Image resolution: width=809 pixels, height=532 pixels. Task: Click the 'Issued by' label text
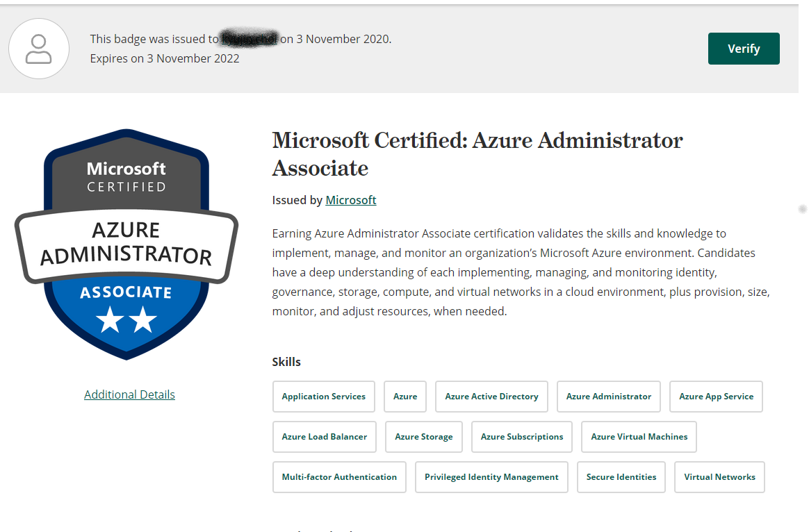297,200
